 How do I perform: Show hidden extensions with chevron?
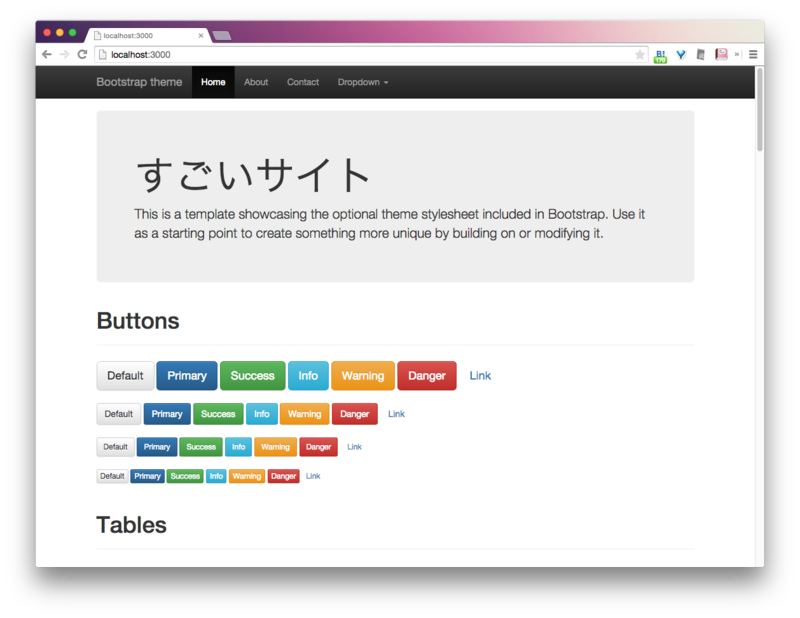(737, 54)
